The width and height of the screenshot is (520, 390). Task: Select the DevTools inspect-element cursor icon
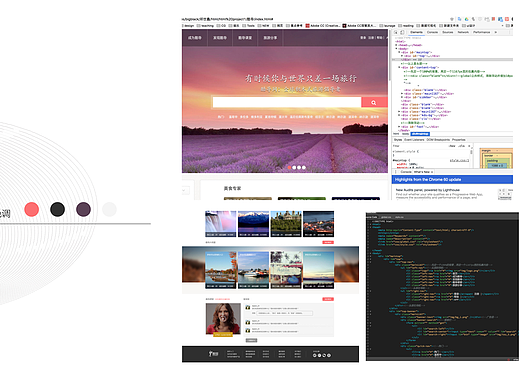click(396, 32)
